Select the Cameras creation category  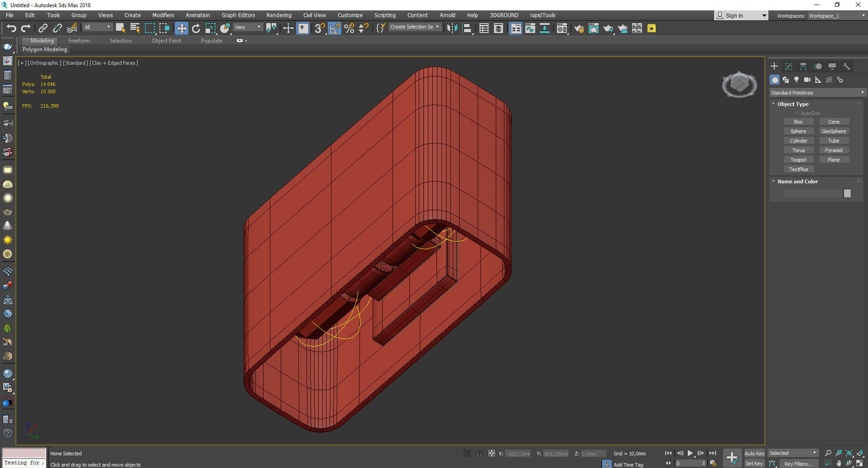click(x=807, y=80)
